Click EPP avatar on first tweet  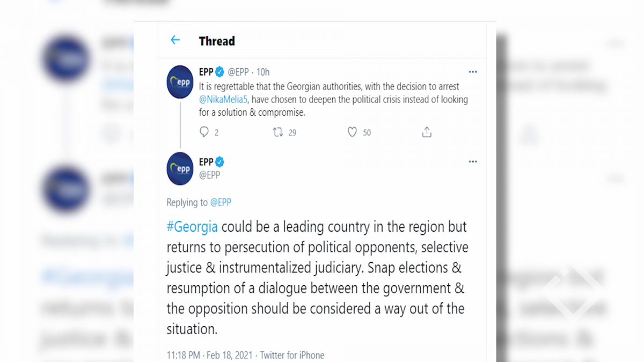(x=180, y=82)
